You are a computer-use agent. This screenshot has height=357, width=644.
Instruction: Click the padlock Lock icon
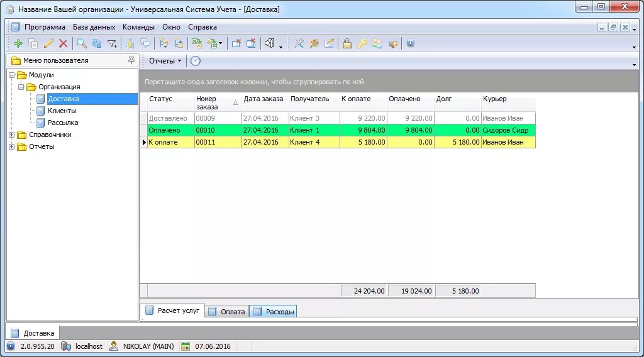point(347,43)
